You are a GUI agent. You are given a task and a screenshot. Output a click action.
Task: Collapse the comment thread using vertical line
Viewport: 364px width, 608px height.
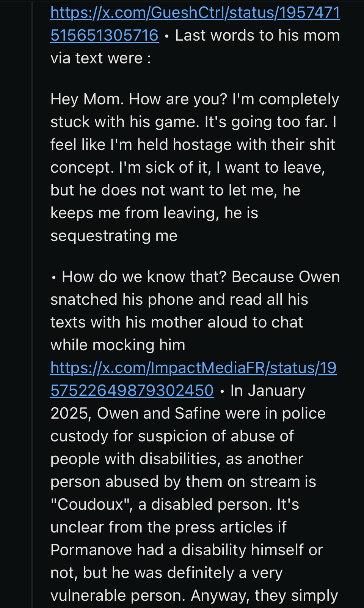(32, 304)
